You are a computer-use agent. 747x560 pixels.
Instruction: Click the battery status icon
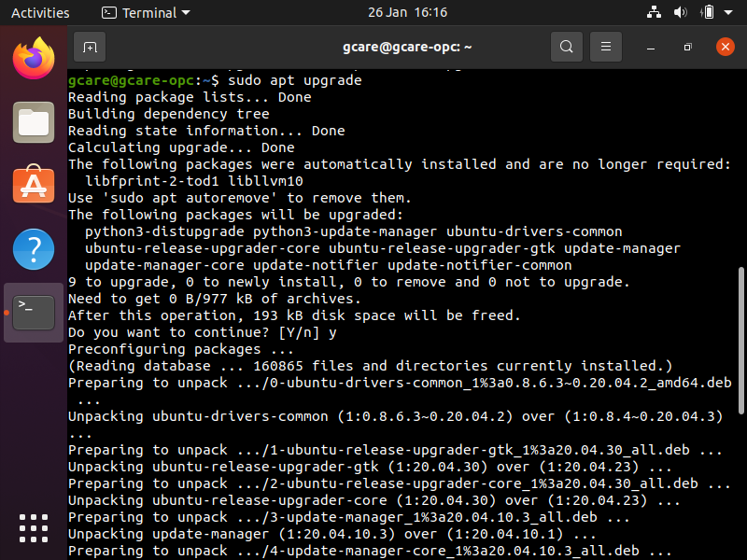[x=708, y=12]
